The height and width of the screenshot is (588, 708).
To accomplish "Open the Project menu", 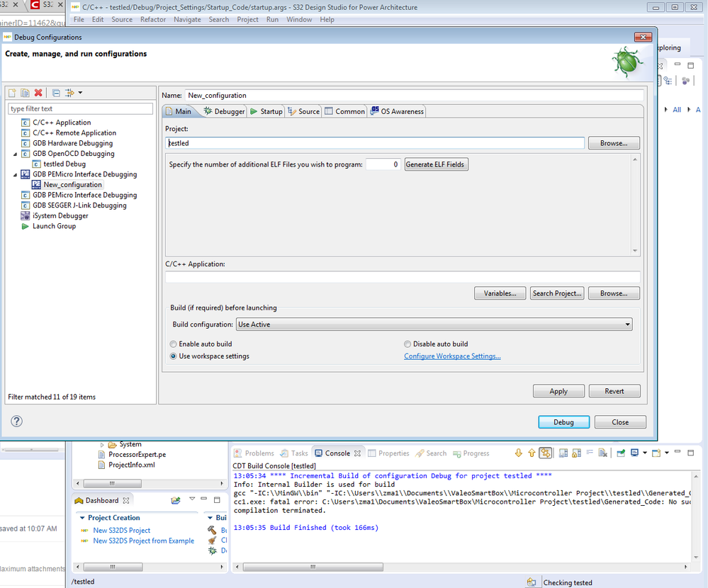I will (x=247, y=19).
